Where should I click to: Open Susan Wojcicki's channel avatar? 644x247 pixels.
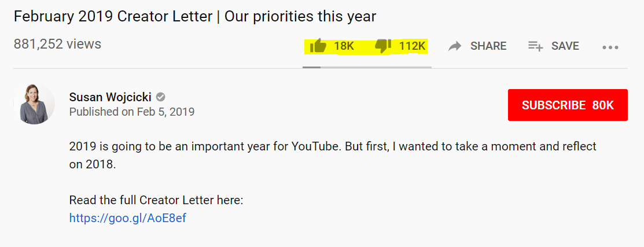[x=34, y=104]
